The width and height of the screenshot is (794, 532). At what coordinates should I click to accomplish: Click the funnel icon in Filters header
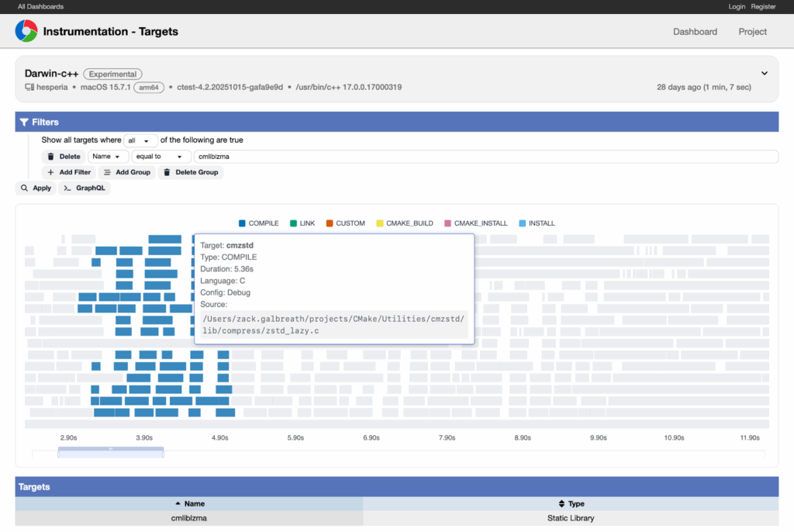[x=24, y=123]
